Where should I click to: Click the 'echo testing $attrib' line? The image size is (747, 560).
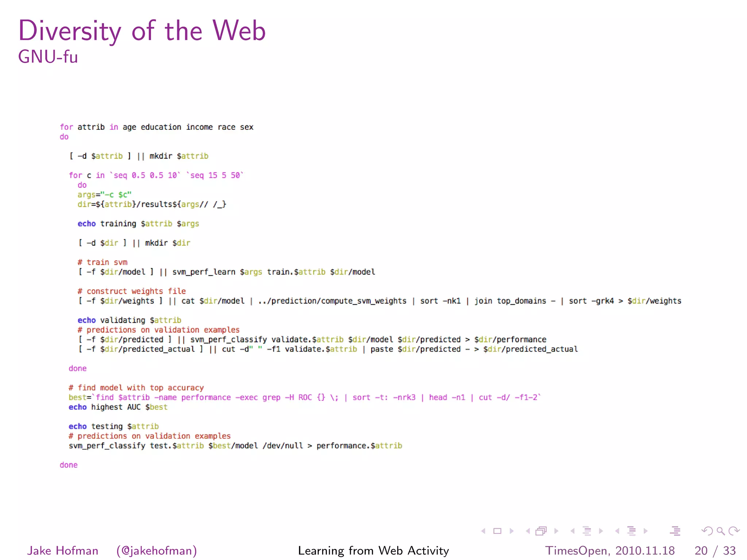(x=114, y=426)
